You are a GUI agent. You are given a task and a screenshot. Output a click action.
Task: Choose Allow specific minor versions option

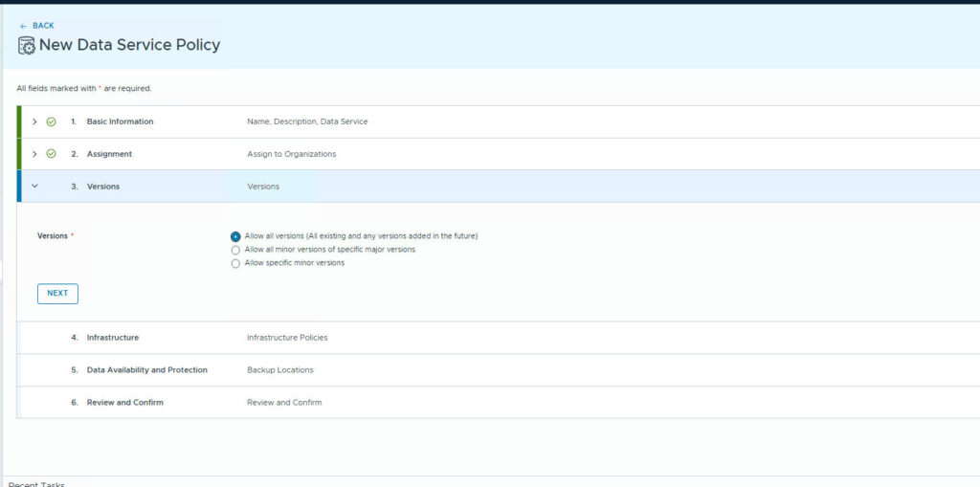coord(235,263)
